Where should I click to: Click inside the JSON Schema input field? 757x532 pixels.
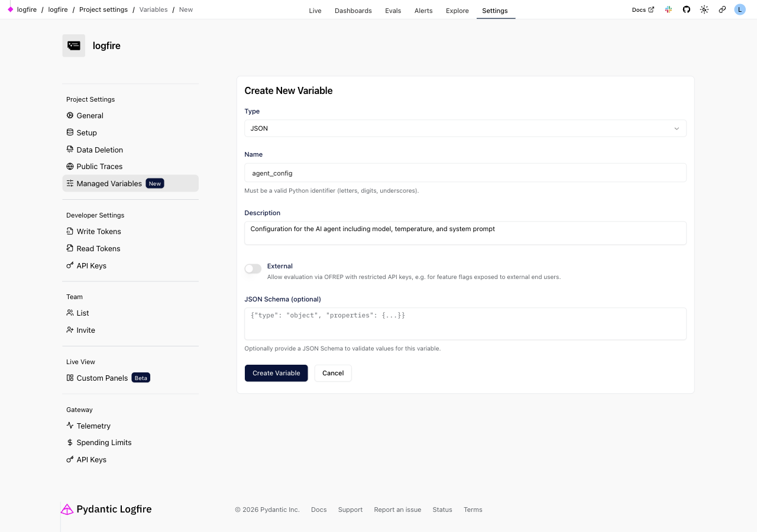[465, 323]
